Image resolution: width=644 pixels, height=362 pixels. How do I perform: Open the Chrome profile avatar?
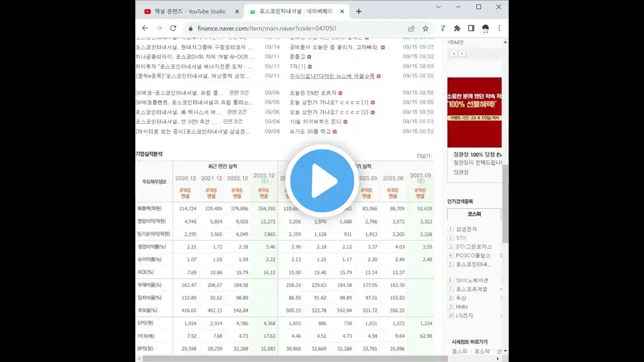[485, 28]
